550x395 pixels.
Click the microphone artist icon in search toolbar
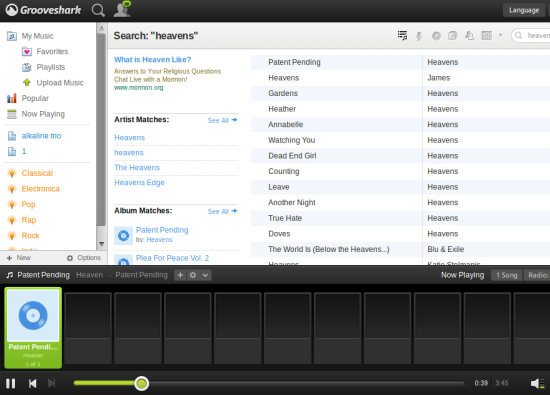click(x=419, y=36)
